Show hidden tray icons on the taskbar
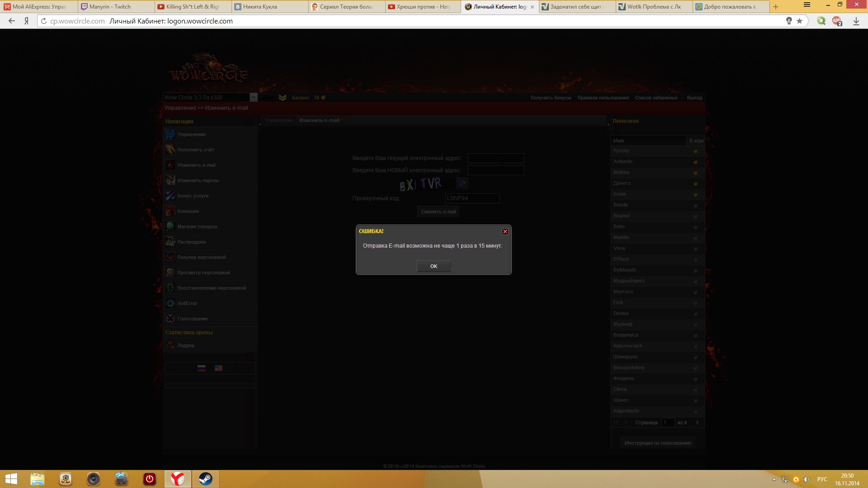The image size is (868, 488). coord(774,479)
